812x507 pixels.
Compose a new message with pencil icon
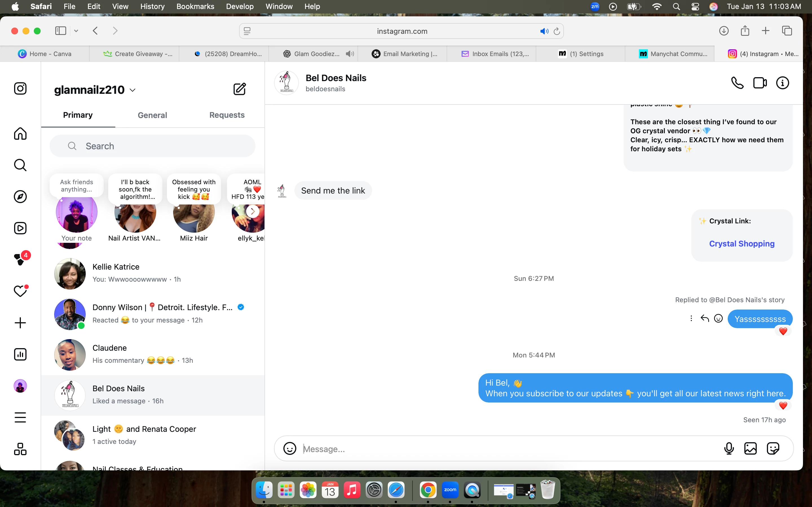tap(240, 89)
